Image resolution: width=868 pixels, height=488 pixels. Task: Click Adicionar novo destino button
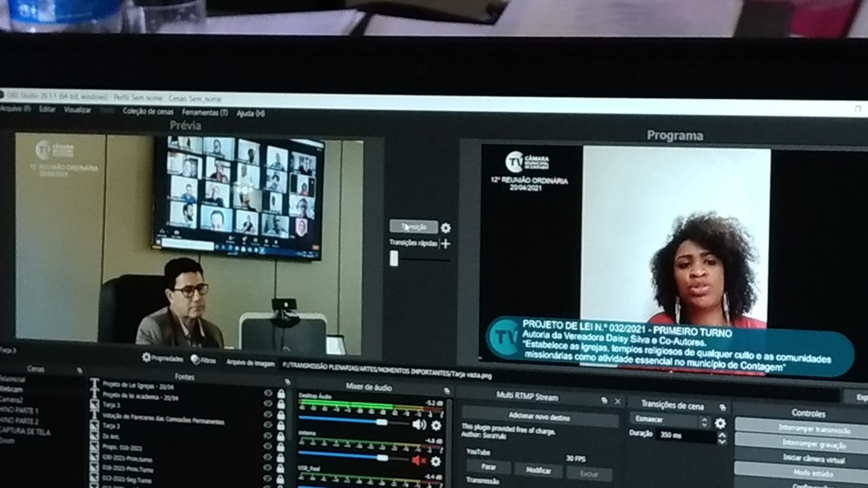coord(539,417)
